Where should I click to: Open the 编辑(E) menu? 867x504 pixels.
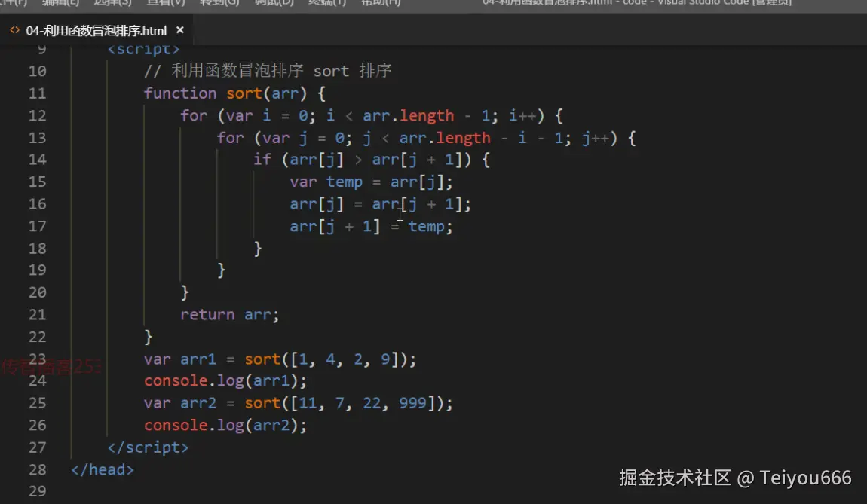60,3
